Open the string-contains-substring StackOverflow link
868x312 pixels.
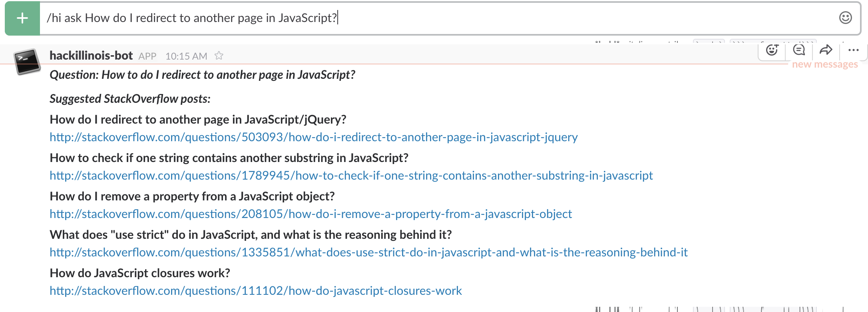(351, 176)
